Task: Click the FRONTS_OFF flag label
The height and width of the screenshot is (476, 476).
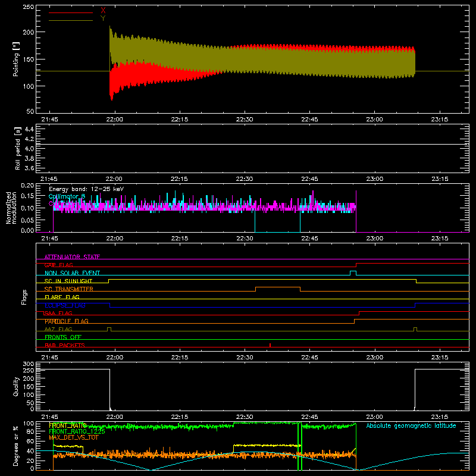Action: (x=63, y=337)
